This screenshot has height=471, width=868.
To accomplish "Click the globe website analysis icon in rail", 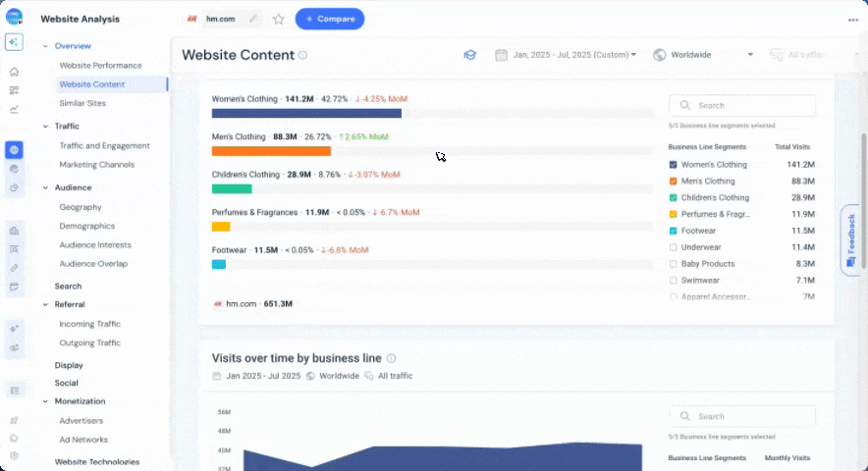I will point(14,150).
